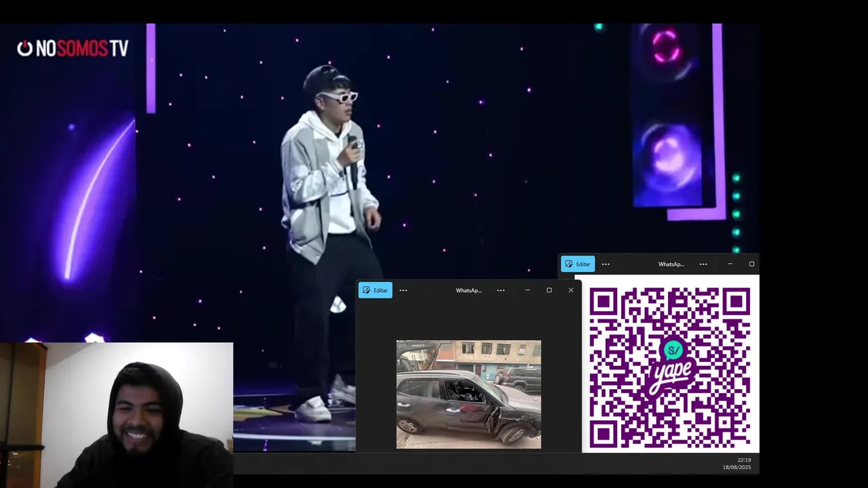868x488 pixels.
Task: Click the WhatsAp... title of Yape QR window
Action: pyautogui.click(x=671, y=264)
